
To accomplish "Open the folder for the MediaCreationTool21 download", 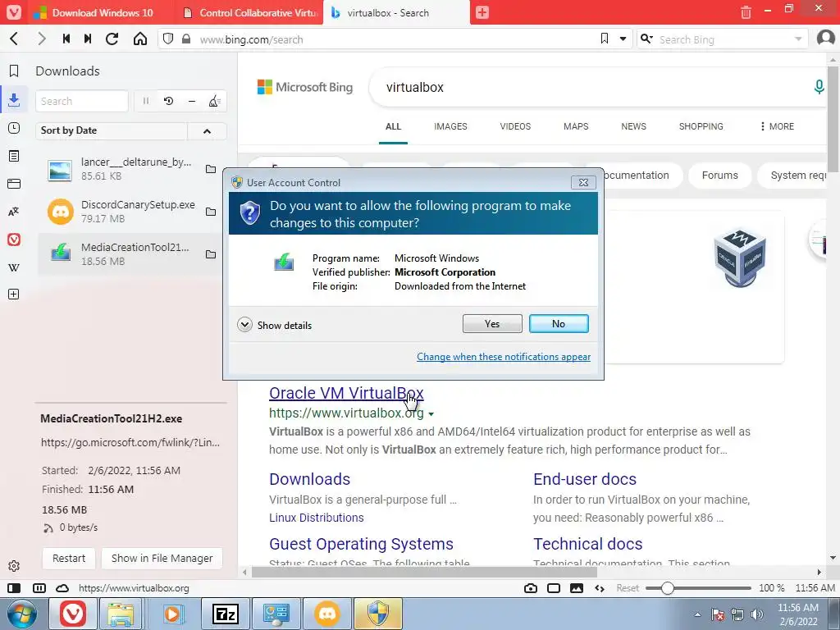I will coord(211,254).
